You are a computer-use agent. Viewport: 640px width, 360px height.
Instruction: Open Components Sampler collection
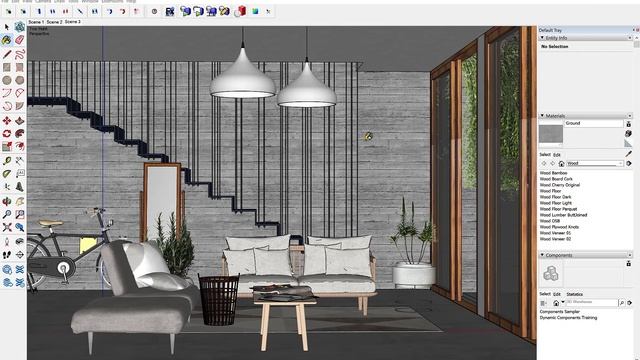(560, 311)
